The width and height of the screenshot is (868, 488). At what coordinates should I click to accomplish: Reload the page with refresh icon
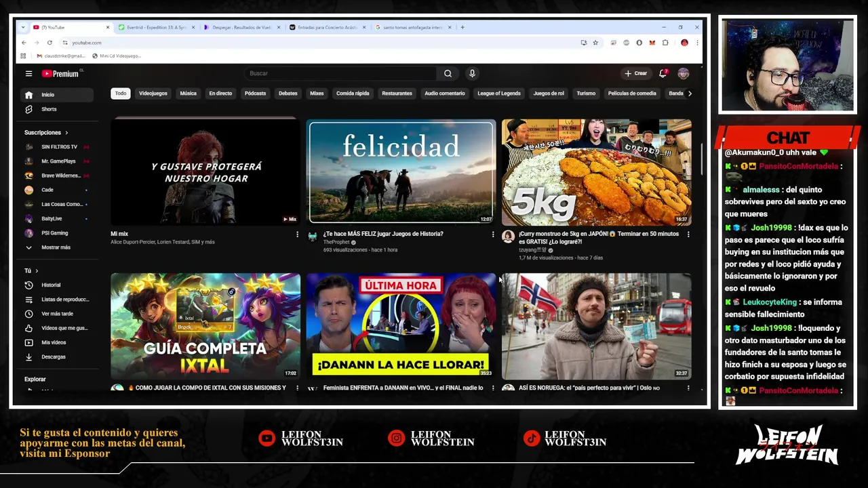pyautogui.click(x=50, y=43)
